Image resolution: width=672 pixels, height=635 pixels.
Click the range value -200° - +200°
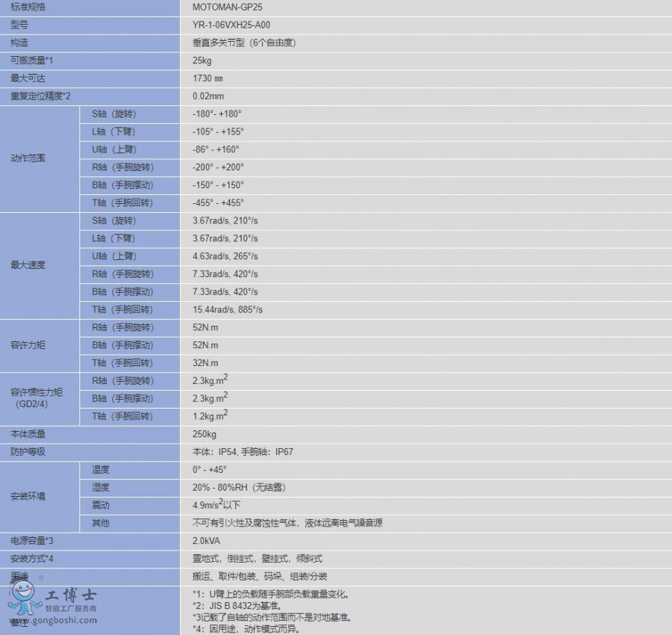pos(218,167)
